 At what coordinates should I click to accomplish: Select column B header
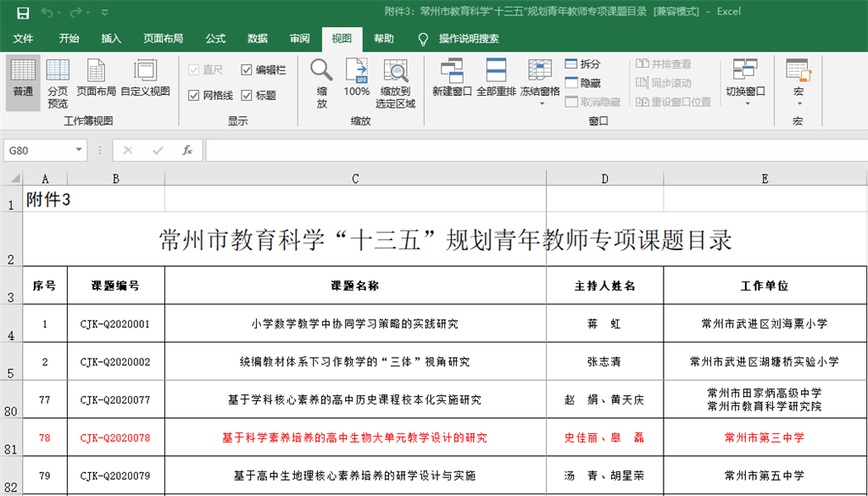(x=115, y=178)
